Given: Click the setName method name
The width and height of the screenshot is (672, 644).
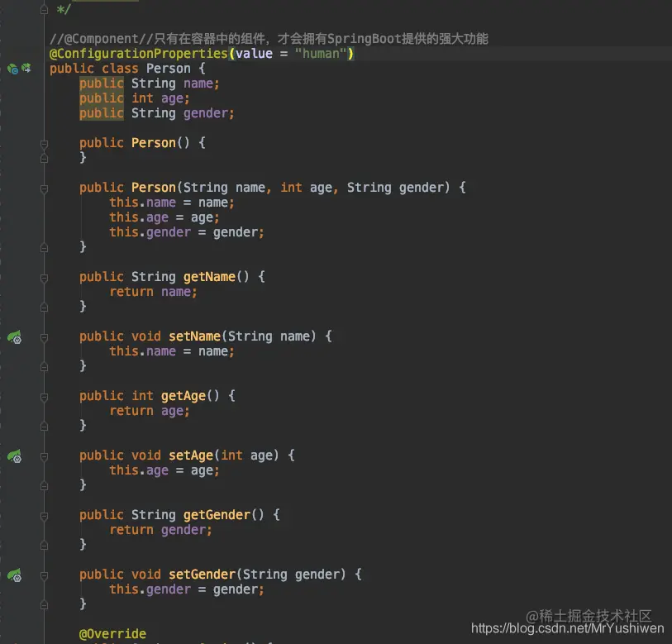Looking at the screenshot, I should point(194,336).
